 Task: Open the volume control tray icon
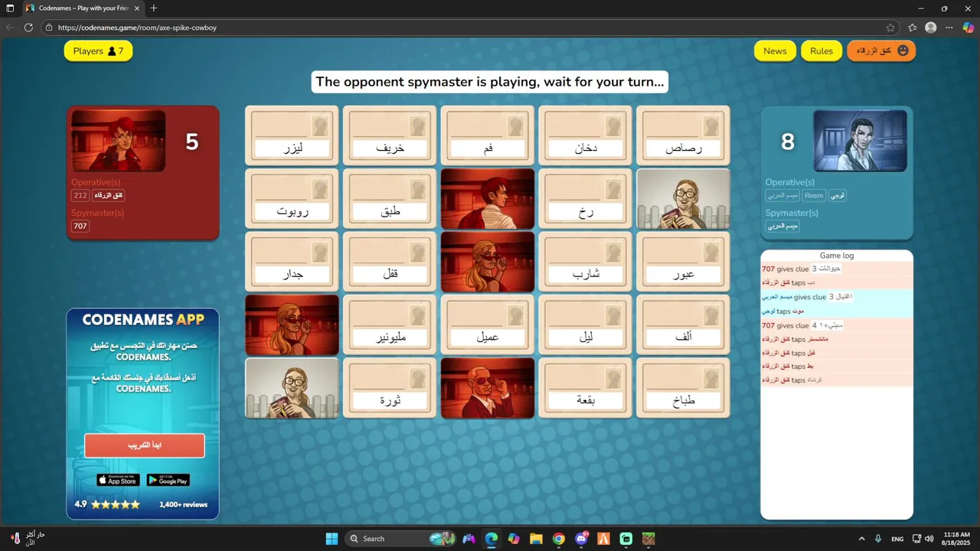point(929,539)
